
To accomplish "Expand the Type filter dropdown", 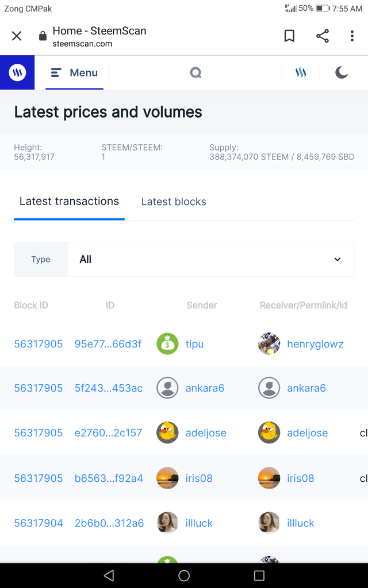I will pyautogui.click(x=210, y=260).
